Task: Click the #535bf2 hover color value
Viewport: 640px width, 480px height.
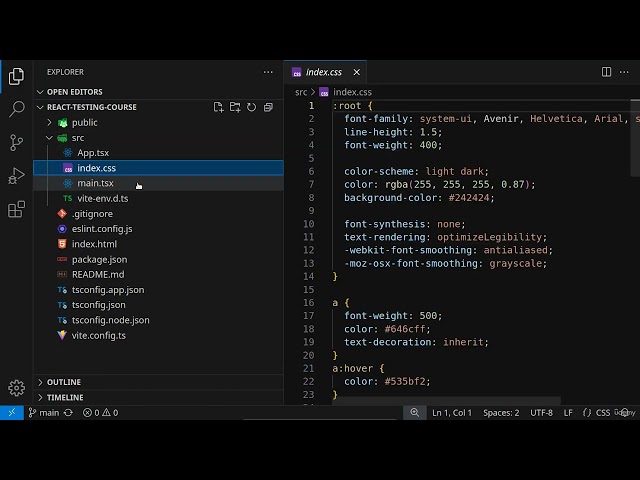Action: tap(405, 382)
